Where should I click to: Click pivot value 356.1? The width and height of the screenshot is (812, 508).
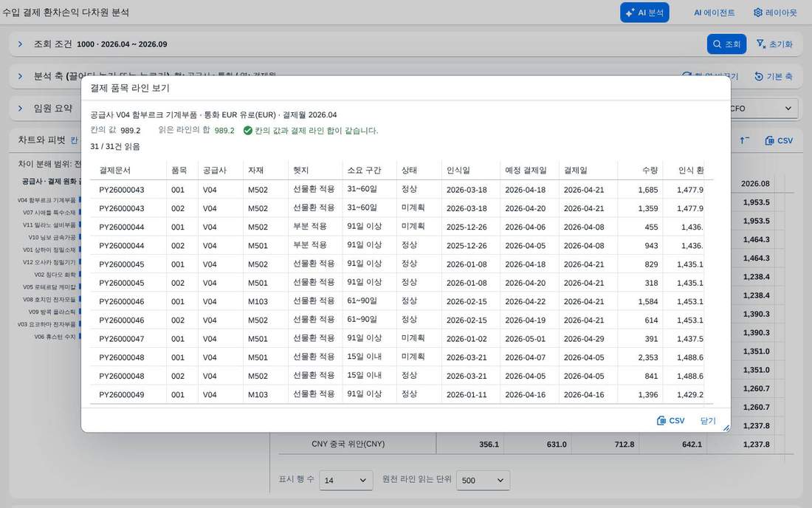[x=489, y=444]
